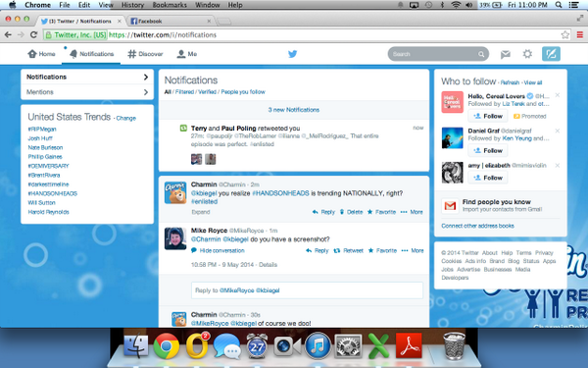The height and width of the screenshot is (368, 588).
Task: Open Messages app from the Dock
Action: point(227,346)
